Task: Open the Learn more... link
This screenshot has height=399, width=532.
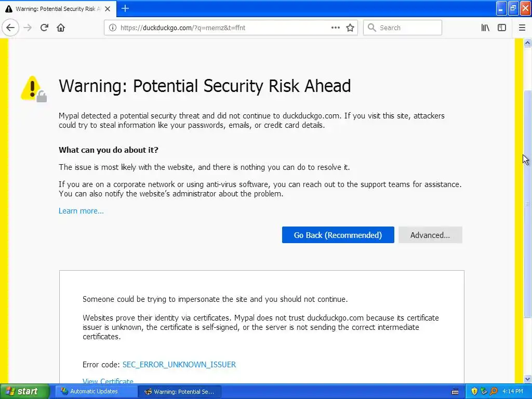Action: click(x=81, y=210)
